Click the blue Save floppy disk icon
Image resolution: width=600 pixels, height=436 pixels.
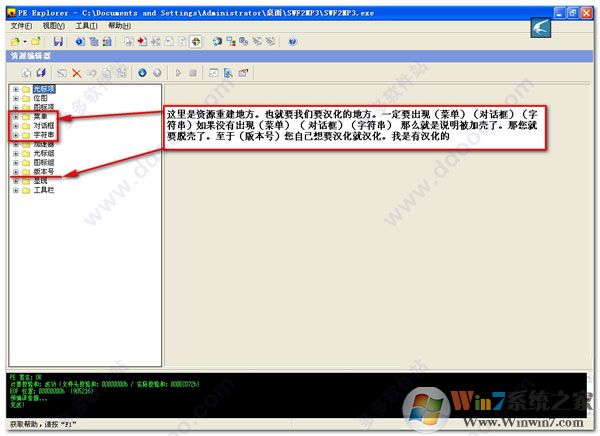[x=58, y=42]
